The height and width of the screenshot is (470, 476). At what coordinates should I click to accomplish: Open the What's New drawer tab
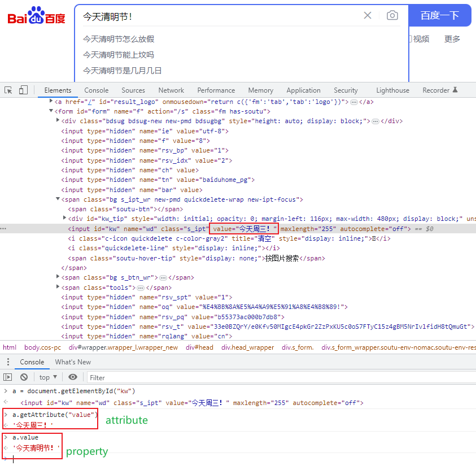[73, 362]
